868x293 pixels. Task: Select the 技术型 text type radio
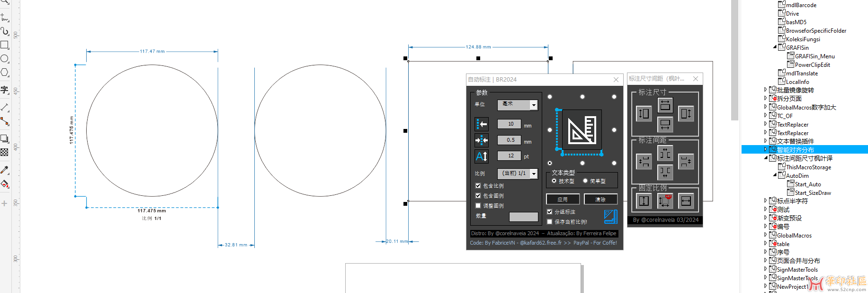pos(554,181)
